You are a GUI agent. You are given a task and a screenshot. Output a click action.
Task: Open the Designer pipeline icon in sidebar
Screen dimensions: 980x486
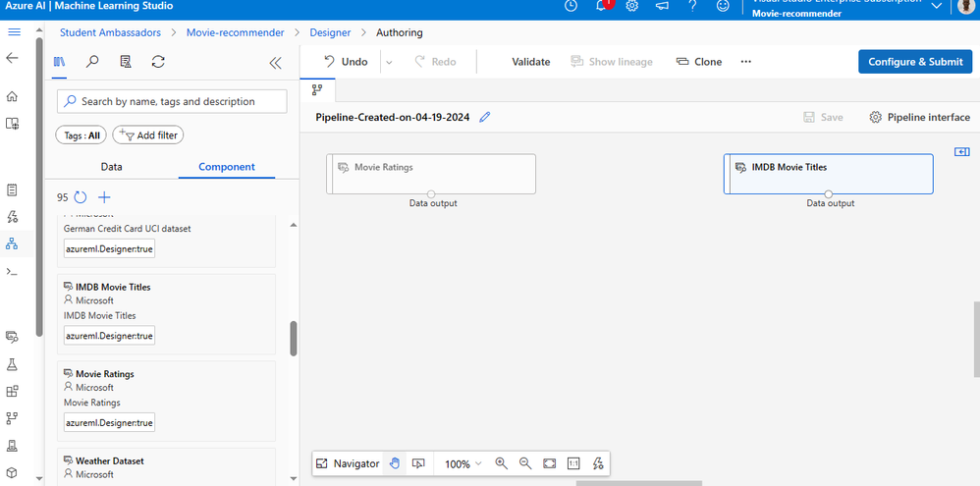pos(12,243)
